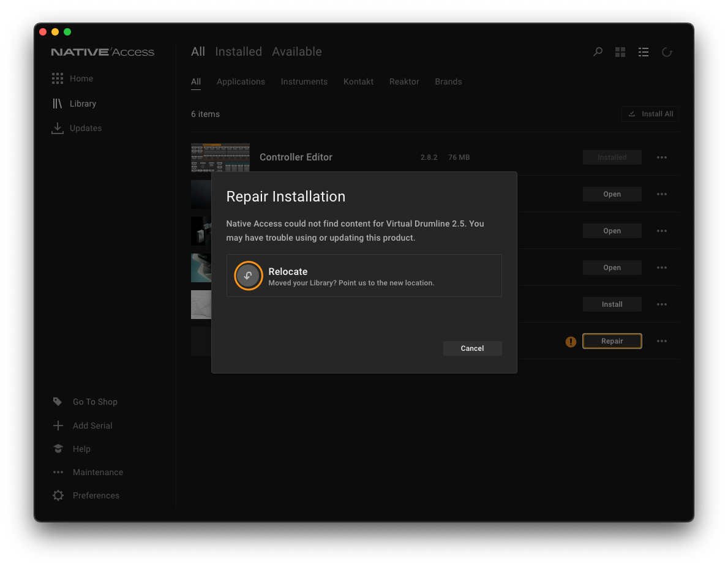This screenshot has width=728, height=567.
Task: Filter by Instruments tab
Action: (304, 81)
